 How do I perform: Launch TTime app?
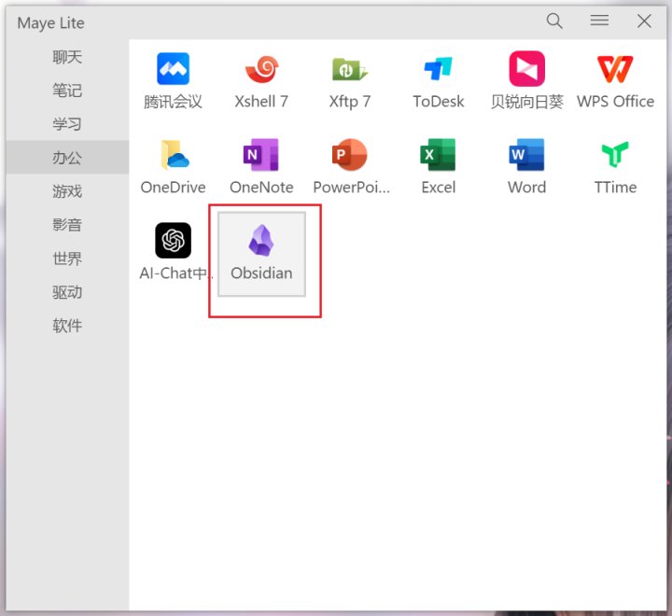pyautogui.click(x=615, y=167)
